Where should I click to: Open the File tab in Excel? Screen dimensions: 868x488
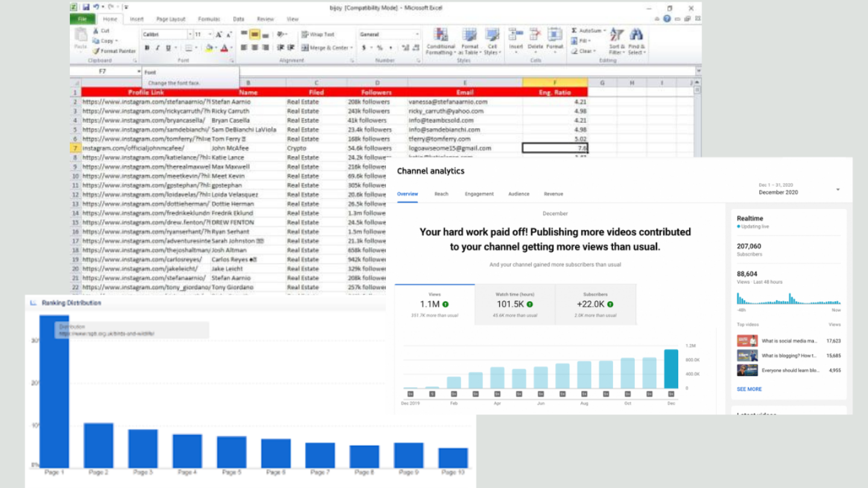click(82, 19)
